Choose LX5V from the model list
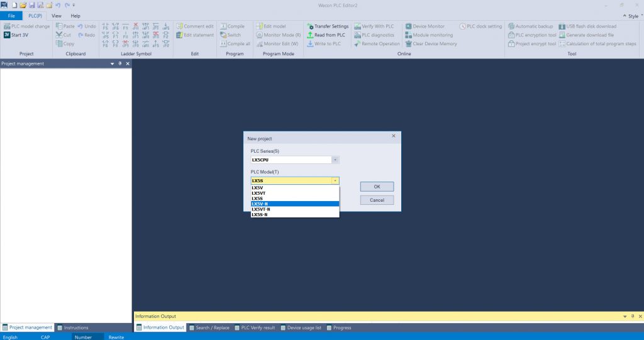Viewport: 644px width, 340px height. coord(295,188)
